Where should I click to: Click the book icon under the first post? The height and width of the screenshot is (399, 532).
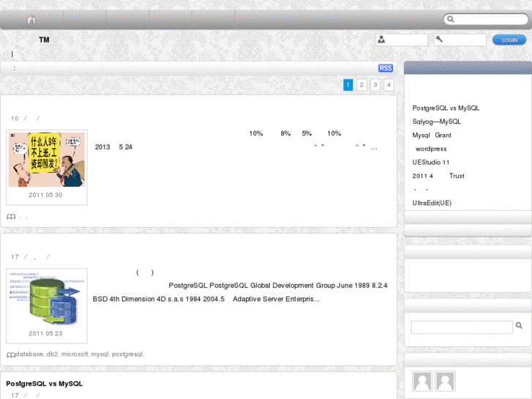tap(11, 217)
